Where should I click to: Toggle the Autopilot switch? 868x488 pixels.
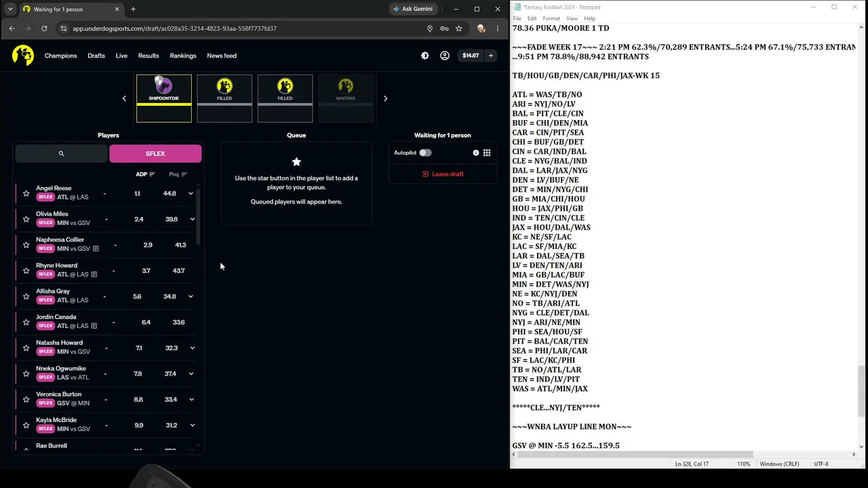point(425,152)
